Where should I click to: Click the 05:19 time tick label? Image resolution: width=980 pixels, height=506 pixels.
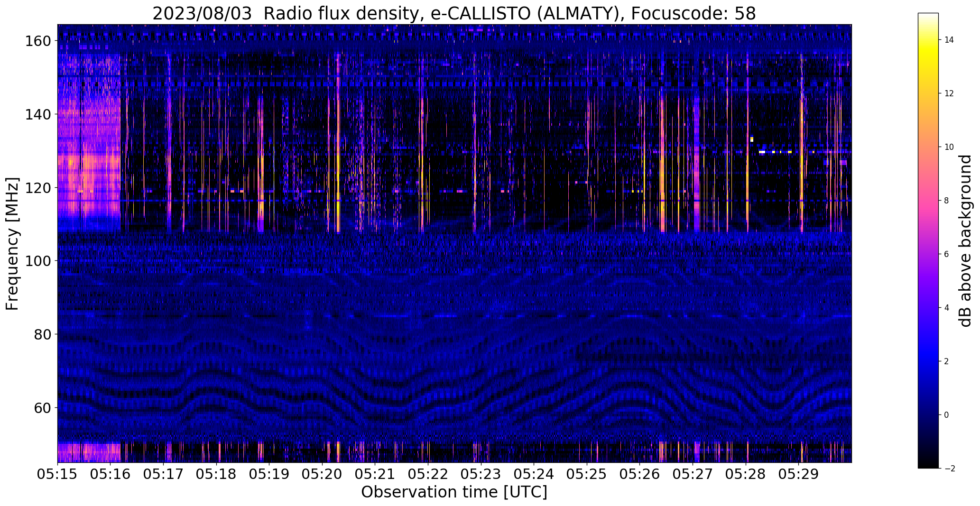(x=269, y=474)
